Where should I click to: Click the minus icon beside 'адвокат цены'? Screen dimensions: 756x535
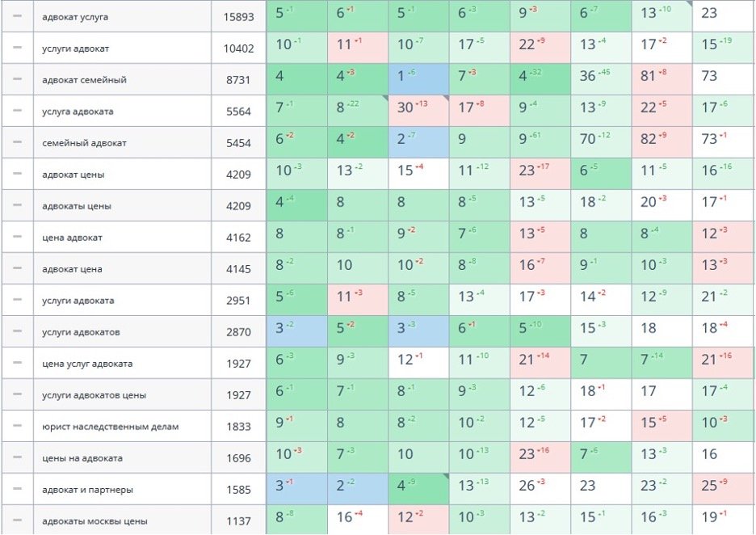click(17, 174)
